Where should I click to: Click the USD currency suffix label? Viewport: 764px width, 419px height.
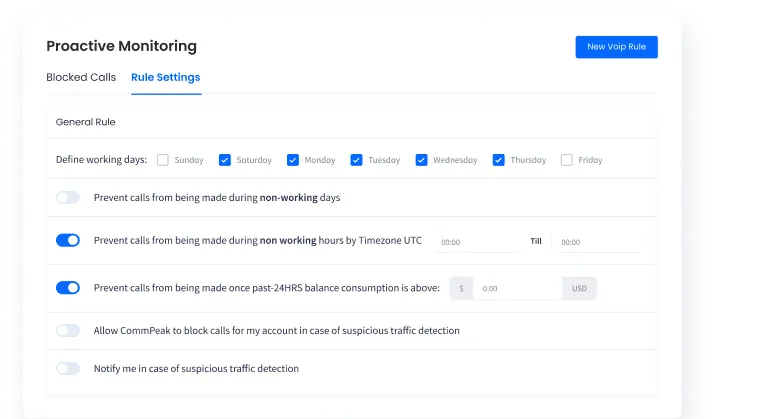[x=579, y=289]
